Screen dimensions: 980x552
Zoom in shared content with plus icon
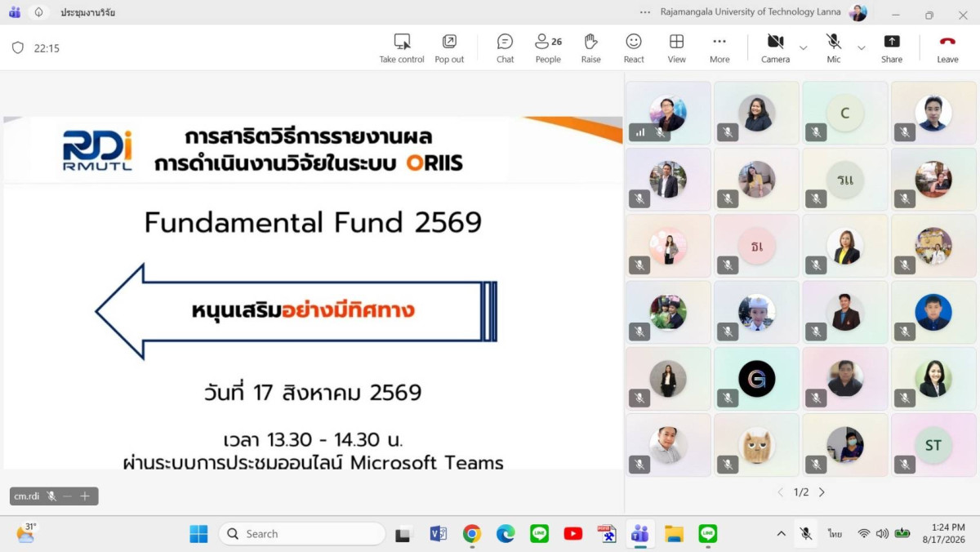85,496
